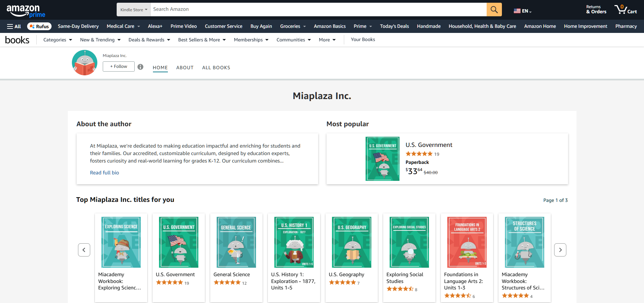Expand the Groceries menu
Viewport: 644px width, 303px height.
coord(293,26)
